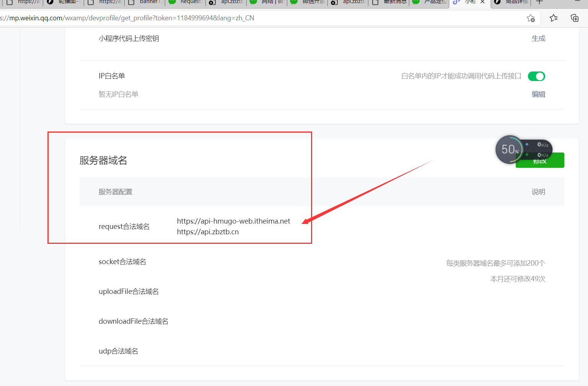This screenshot has height=386, width=588.
Task: Click the Douyin icon on the 轮播图 tab
Action: coord(50,2)
